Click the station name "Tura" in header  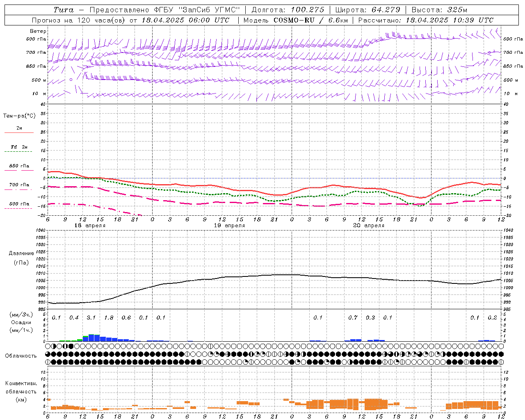64,10
